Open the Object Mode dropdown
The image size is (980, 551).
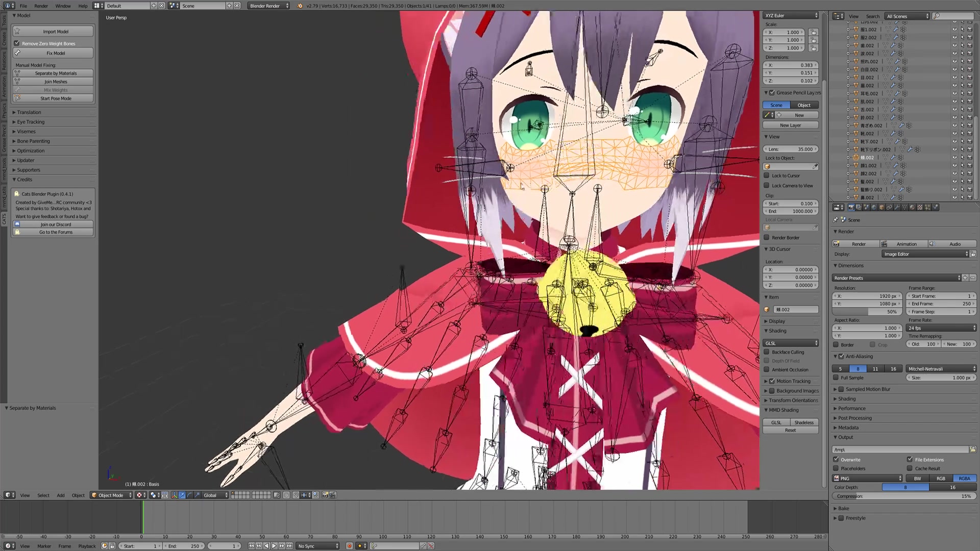pos(111,495)
